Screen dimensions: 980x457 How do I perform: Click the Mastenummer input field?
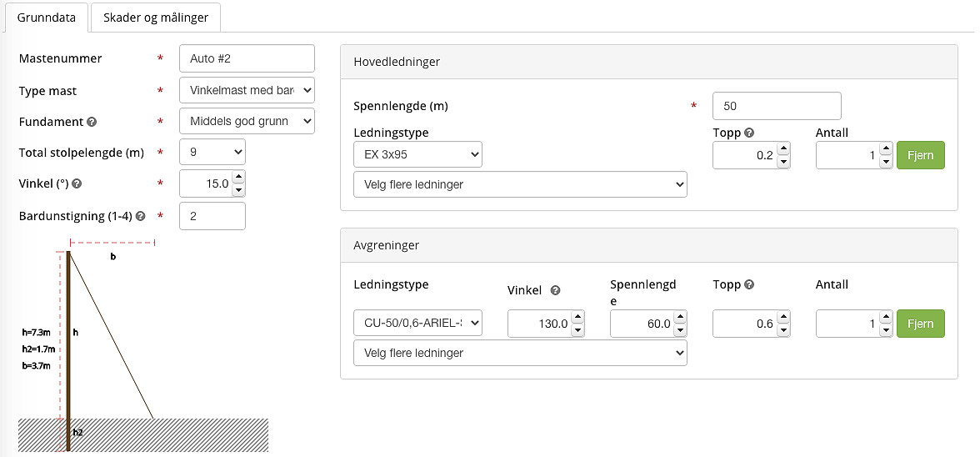pos(247,58)
